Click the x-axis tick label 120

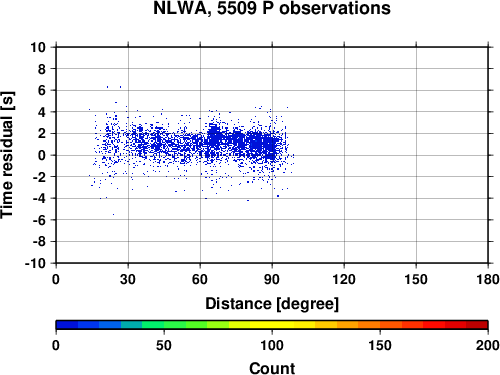[344, 279]
